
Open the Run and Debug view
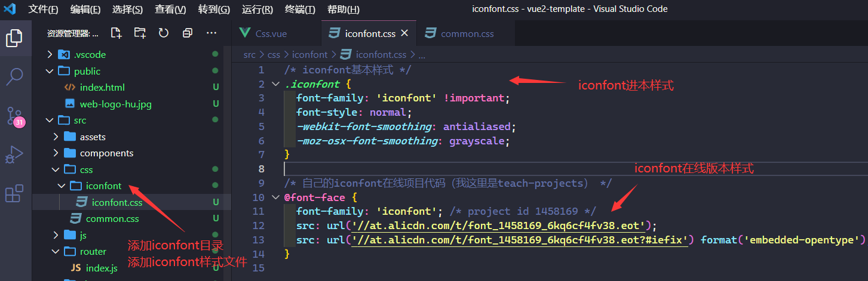pos(14,155)
